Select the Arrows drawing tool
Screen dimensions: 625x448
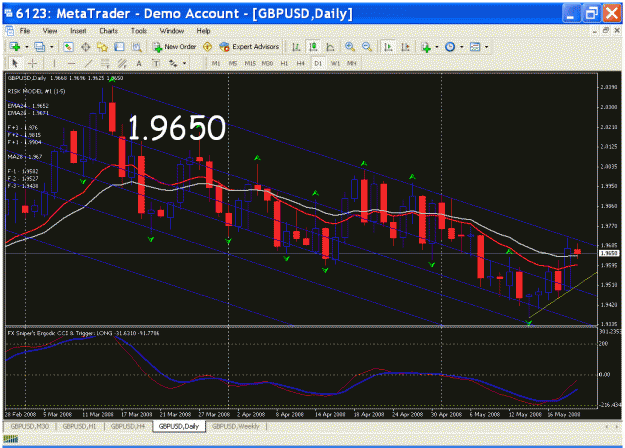[x=173, y=63]
